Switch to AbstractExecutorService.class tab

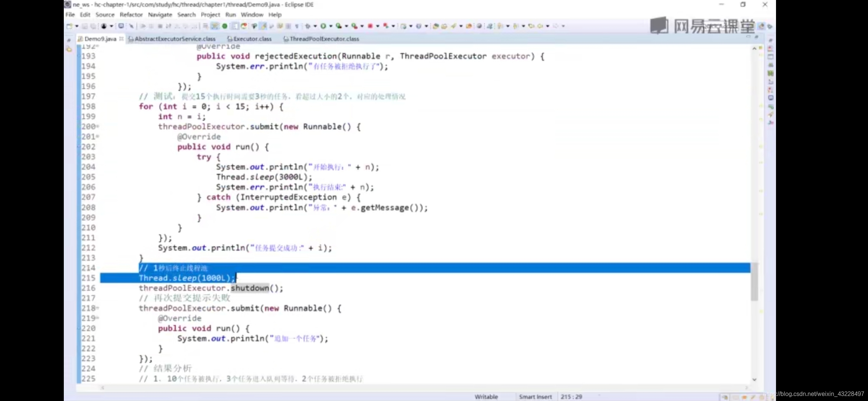172,39
